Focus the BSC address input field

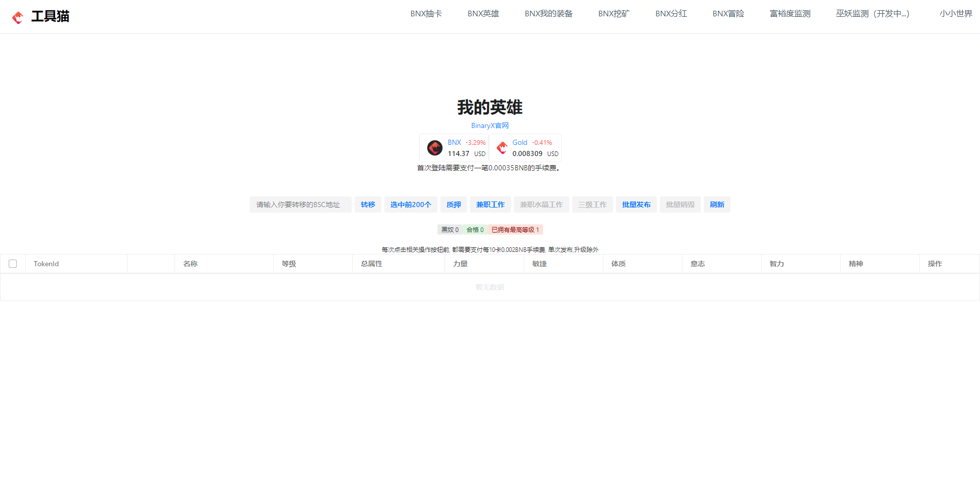coord(301,204)
